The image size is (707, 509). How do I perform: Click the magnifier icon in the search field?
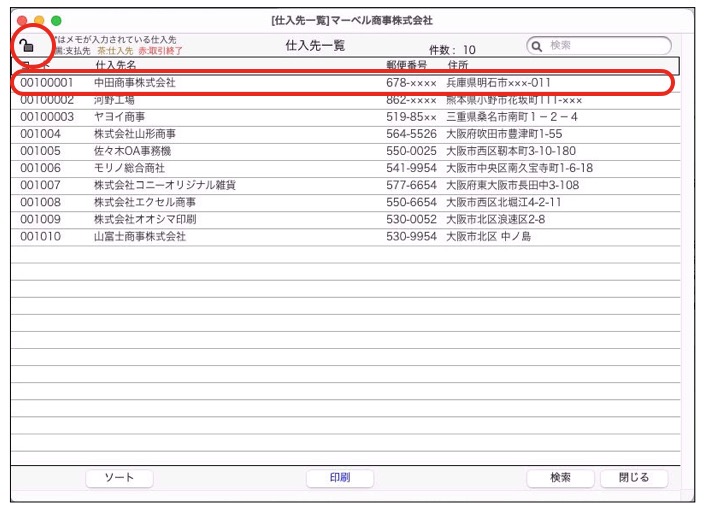pos(537,46)
